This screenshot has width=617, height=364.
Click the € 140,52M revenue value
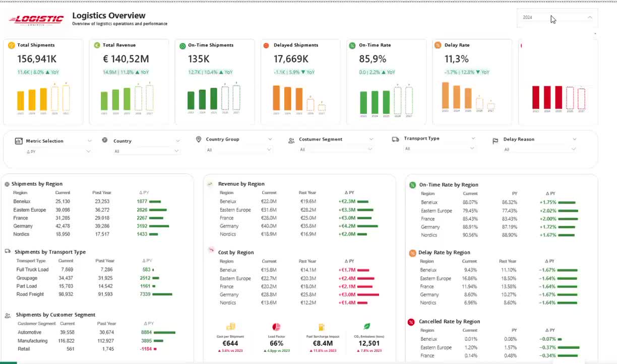(x=126, y=59)
